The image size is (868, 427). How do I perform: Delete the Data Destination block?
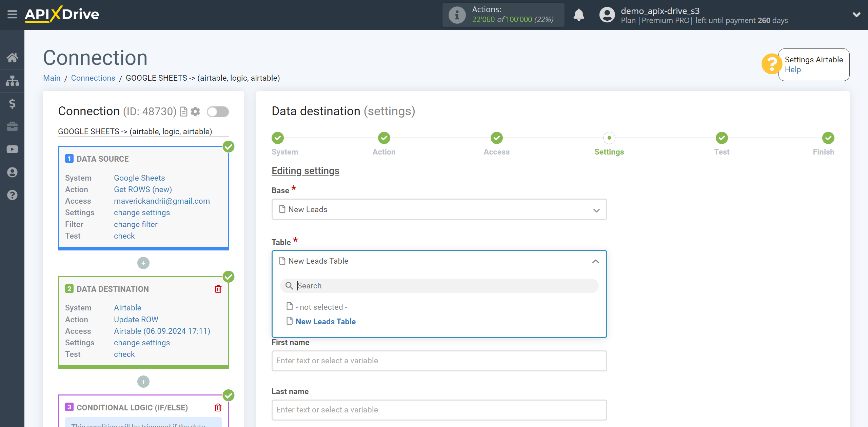[x=218, y=289]
